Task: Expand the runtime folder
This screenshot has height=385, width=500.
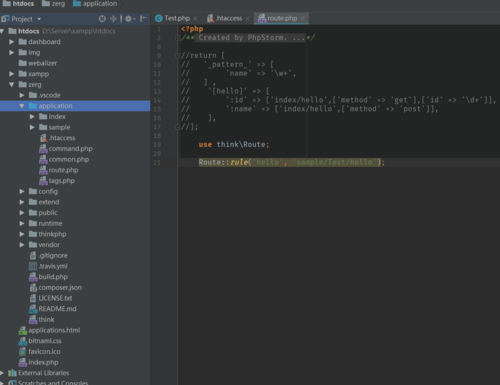Action: (x=22, y=223)
